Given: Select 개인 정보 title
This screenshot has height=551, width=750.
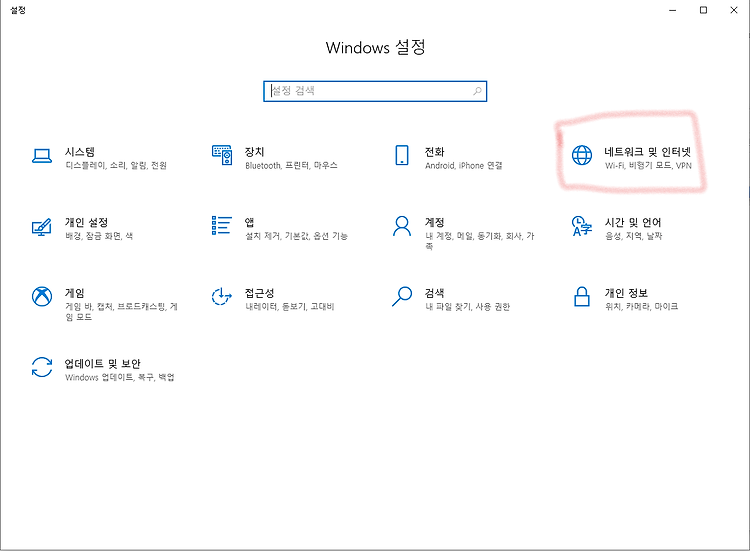Looking at the screenshot, I should coord(626,293).
